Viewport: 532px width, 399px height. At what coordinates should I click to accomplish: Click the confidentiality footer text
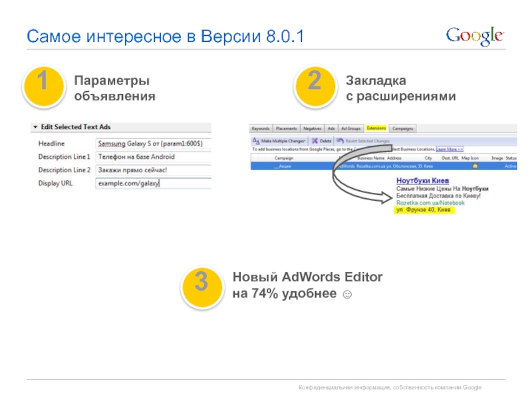(390, 387)
